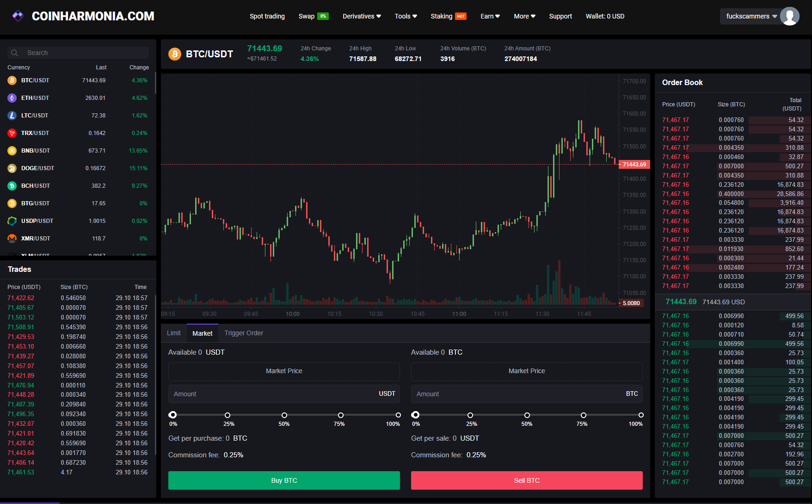Image resolution: width=812 pixels, height=504 pixels.
Task: Open the Swap menu item
Action: pos(307,16)
